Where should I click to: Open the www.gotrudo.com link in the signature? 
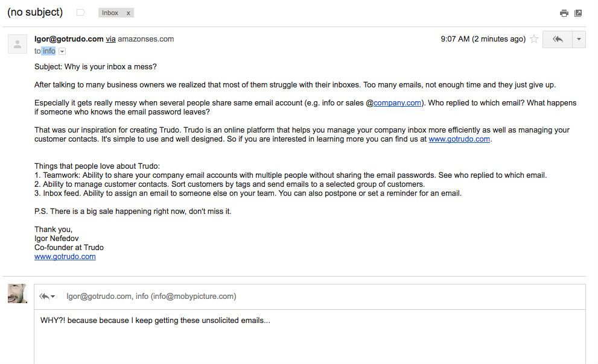(x=65, y=257)
